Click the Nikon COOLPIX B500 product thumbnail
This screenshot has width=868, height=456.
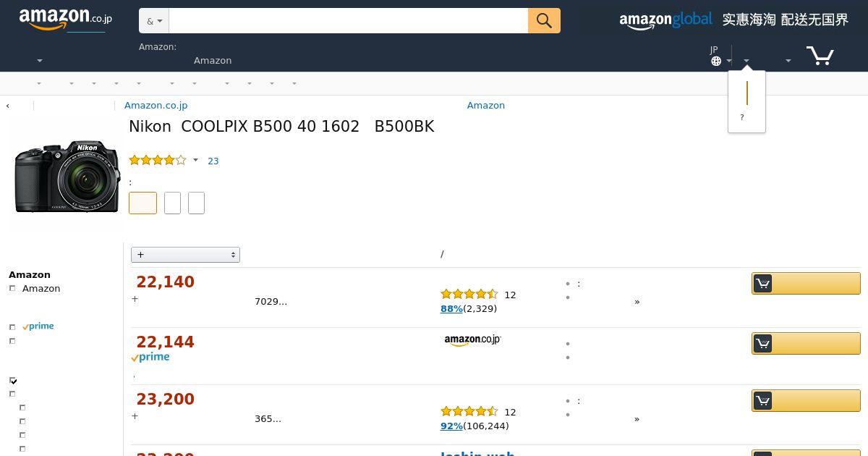[67, 177]
